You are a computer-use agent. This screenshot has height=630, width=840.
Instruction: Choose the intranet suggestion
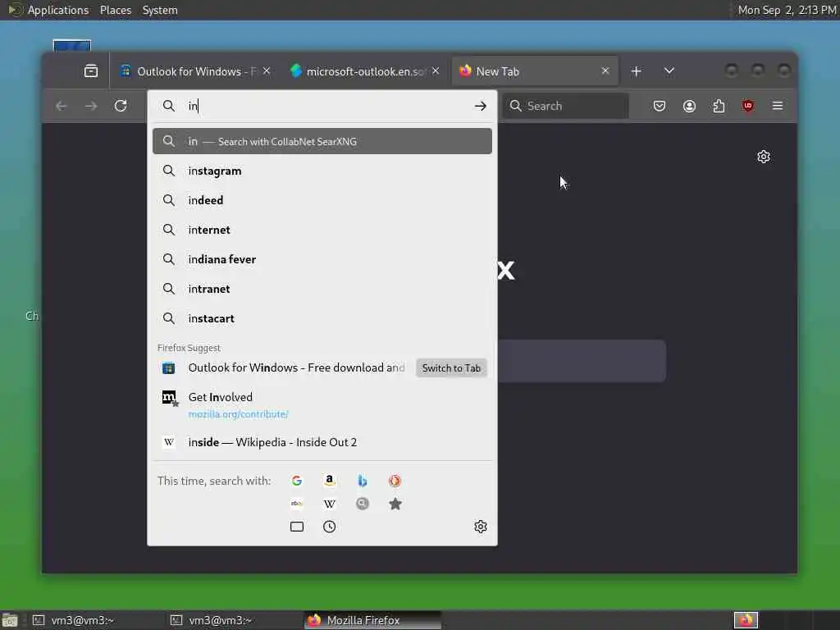(x=322, y=289)
